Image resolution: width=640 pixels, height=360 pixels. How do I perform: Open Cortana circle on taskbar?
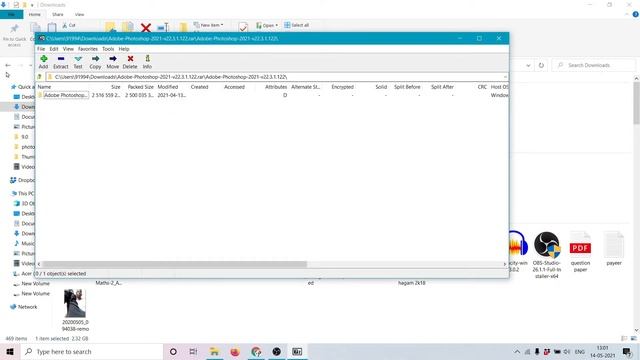coord(173,351)
